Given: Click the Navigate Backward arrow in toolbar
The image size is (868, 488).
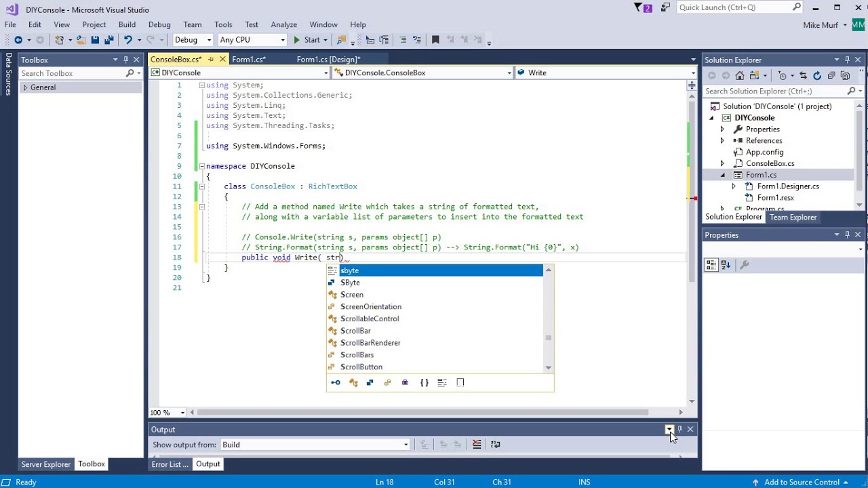Looking at the screenshot, I should pos(18,40).
